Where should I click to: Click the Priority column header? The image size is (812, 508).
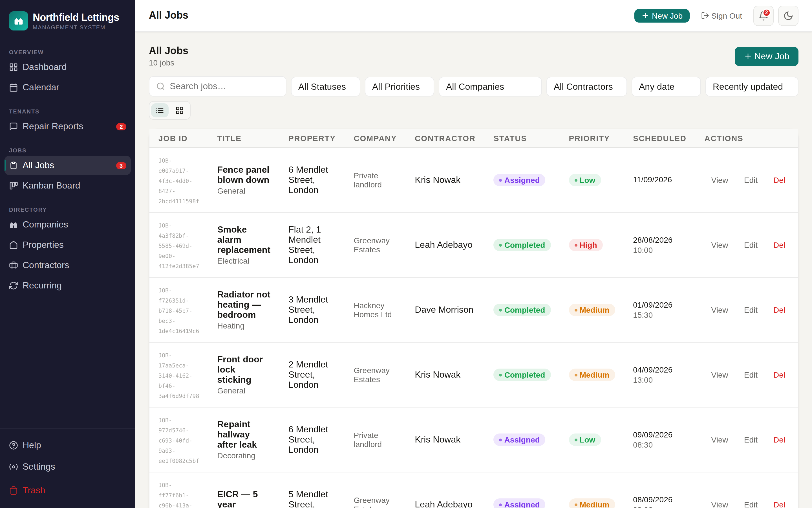[589, 138]
